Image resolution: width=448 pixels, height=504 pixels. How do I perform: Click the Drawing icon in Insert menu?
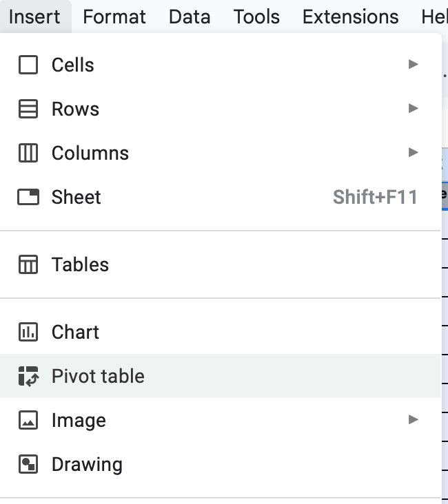click(28, 465)
